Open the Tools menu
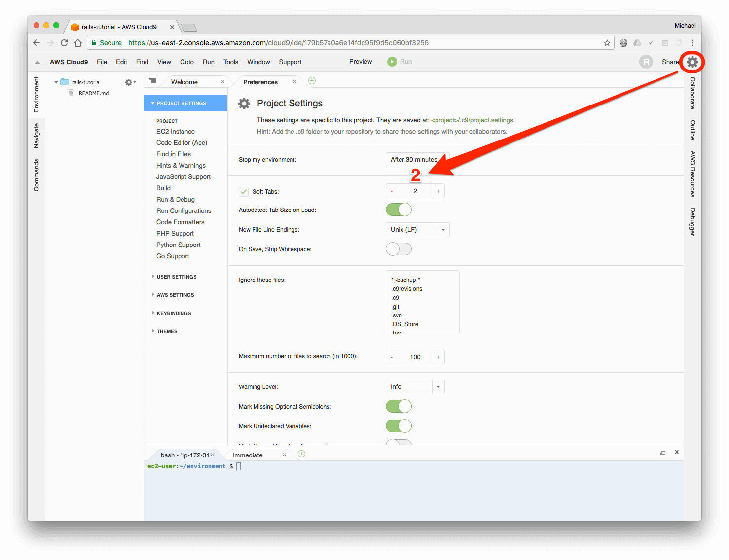The height and width of the screenshot is (560, 729). (231, 62)
